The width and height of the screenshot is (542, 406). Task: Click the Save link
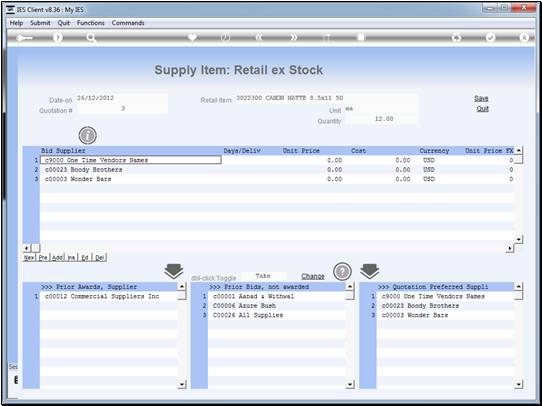(x=481, y=98)
